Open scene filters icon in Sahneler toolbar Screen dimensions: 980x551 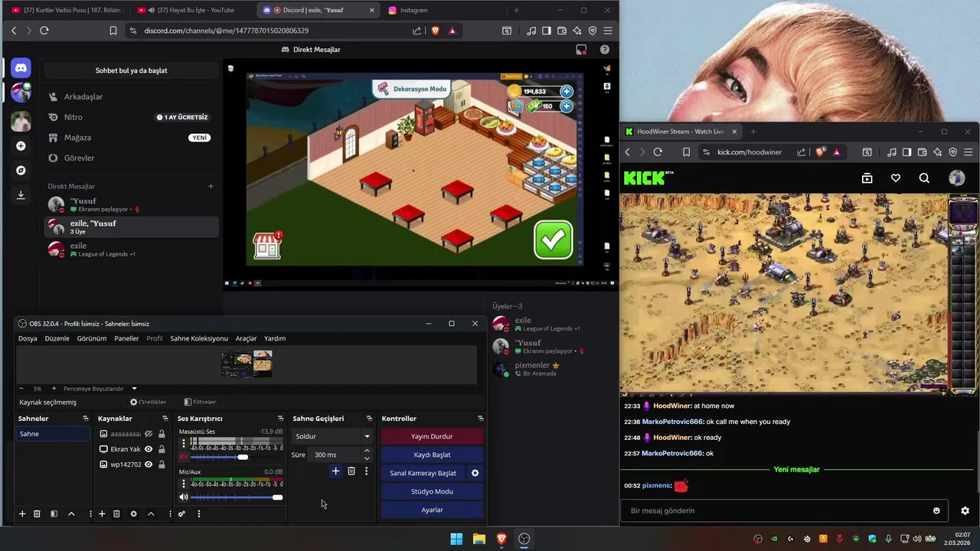tap(54, 514)
